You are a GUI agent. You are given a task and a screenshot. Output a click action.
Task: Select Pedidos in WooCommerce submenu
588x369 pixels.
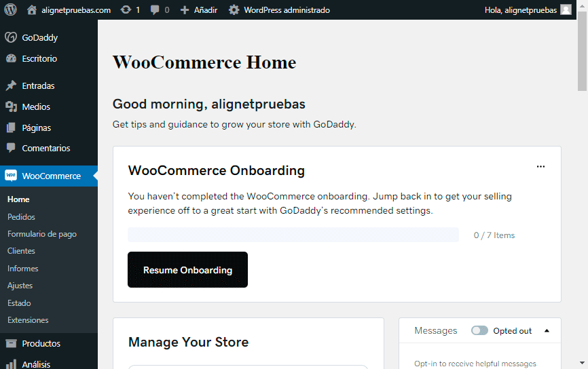click(21, 217)
